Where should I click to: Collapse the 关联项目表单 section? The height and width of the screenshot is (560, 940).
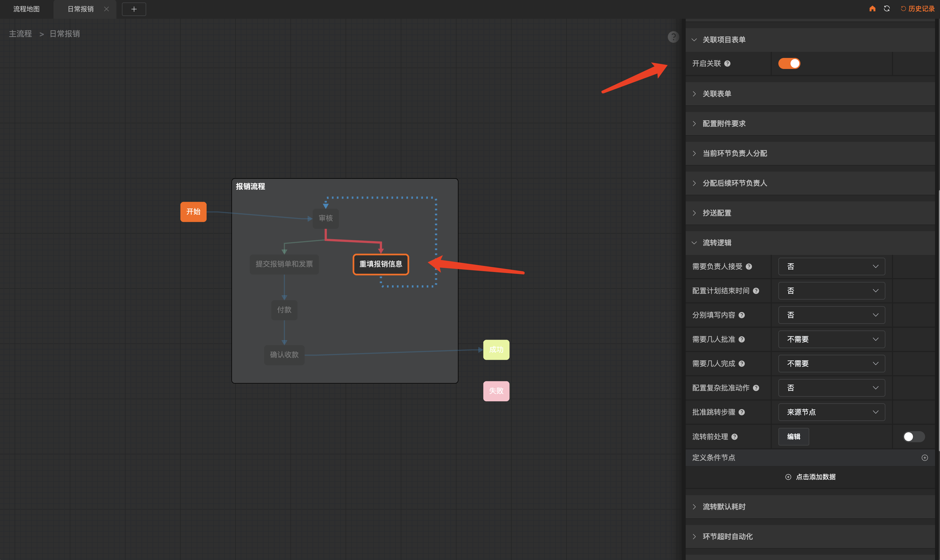tap(811, 40)
